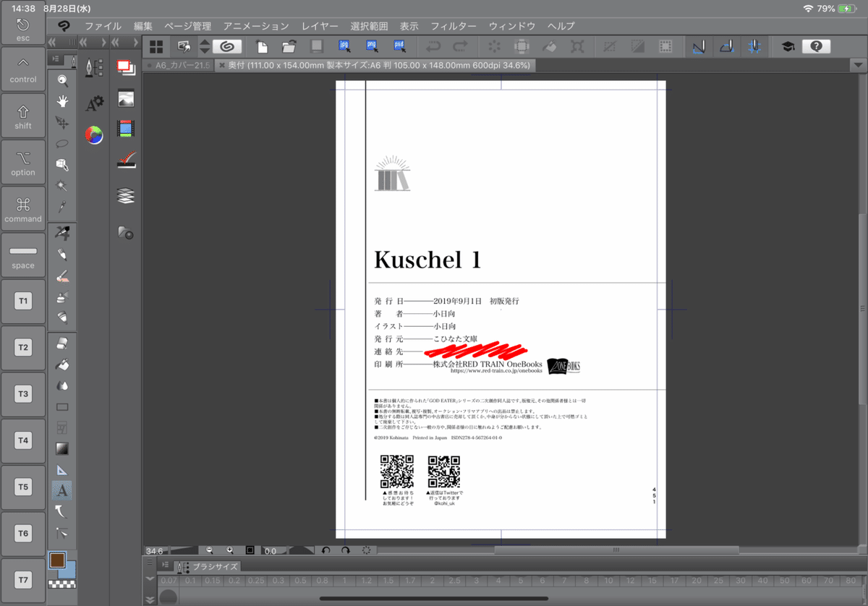The image size is (868, 606).
Task: Open the Tool Property palette icon
Action: (94, 103)
